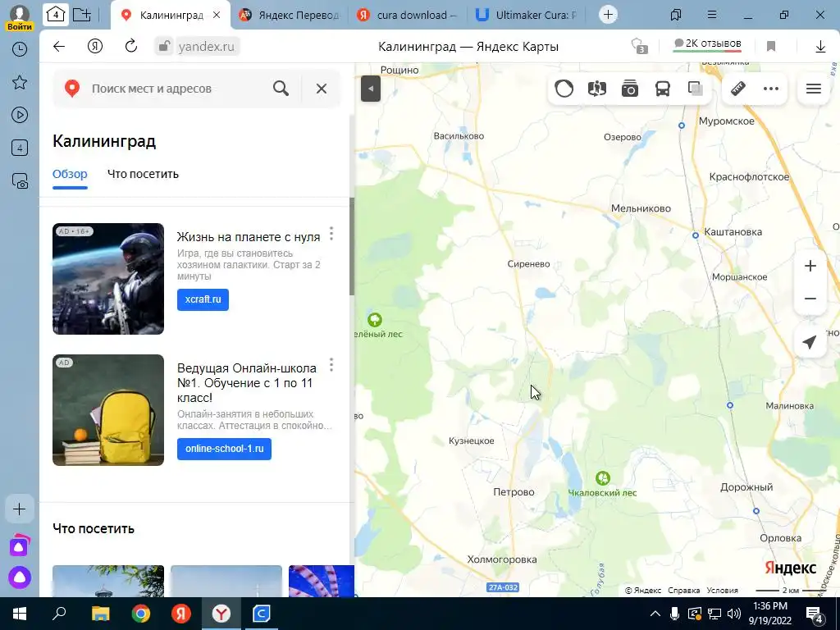Viewport: 840px width, 630px height.
Task: Click Войти profile avatar
Action: click(x=20, y=17)
